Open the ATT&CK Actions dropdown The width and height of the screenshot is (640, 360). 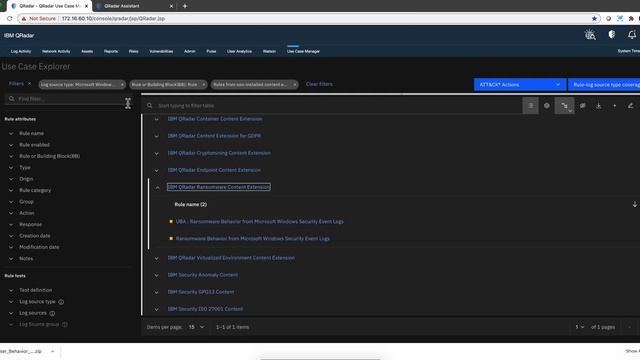[520, 84]
